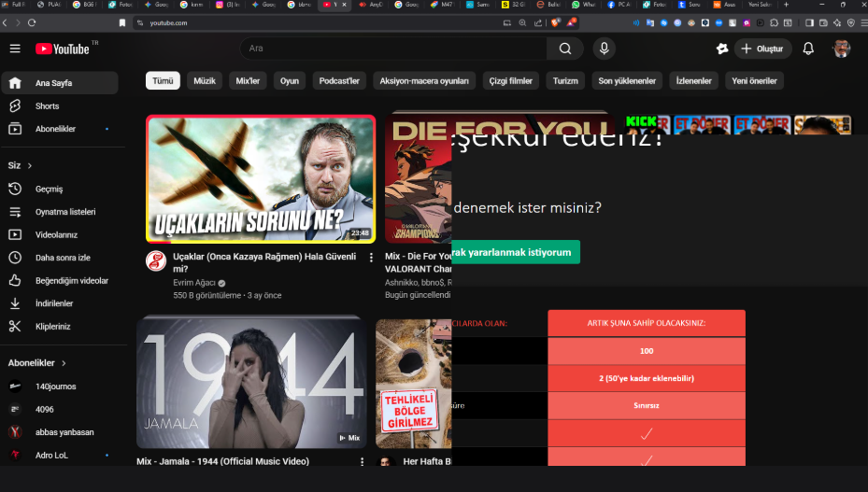Click the search magnifier button
868x492 pixels.
click(x=564, y=49)
